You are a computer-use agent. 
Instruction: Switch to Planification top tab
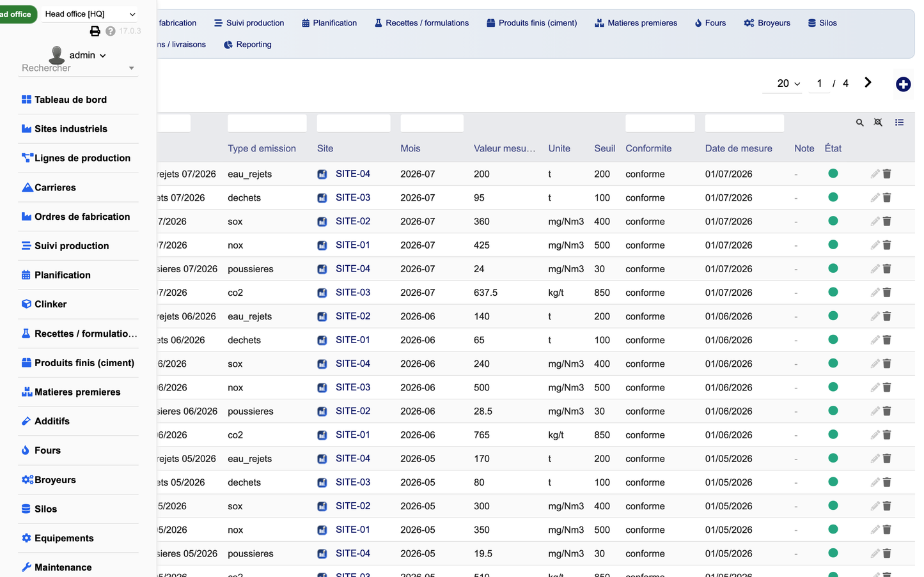tap(329, 23)
